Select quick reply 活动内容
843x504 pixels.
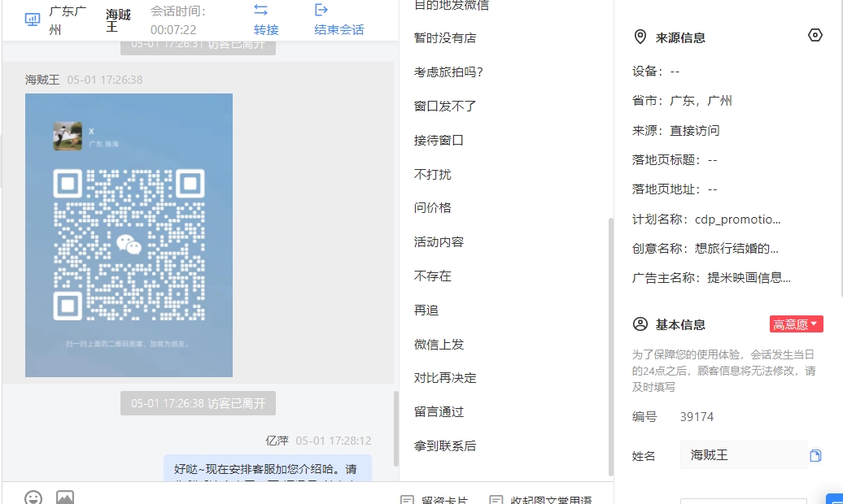[439, 242]
